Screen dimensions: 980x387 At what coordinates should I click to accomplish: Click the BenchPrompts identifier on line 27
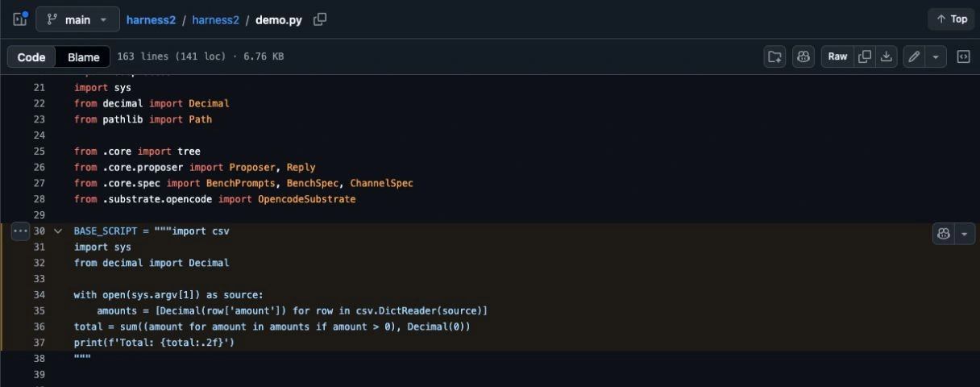click(240, 183)
